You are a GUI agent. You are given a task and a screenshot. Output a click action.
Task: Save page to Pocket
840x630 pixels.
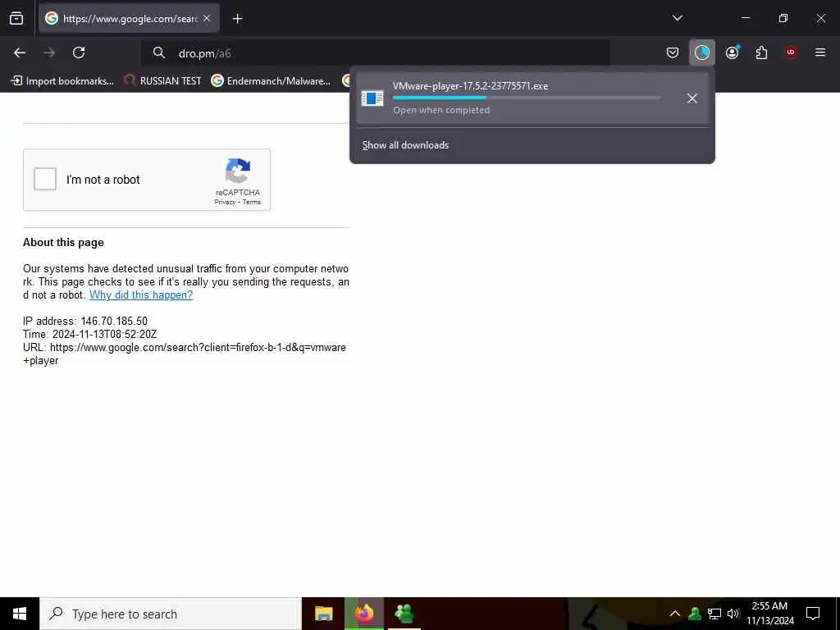coord(673,52)
